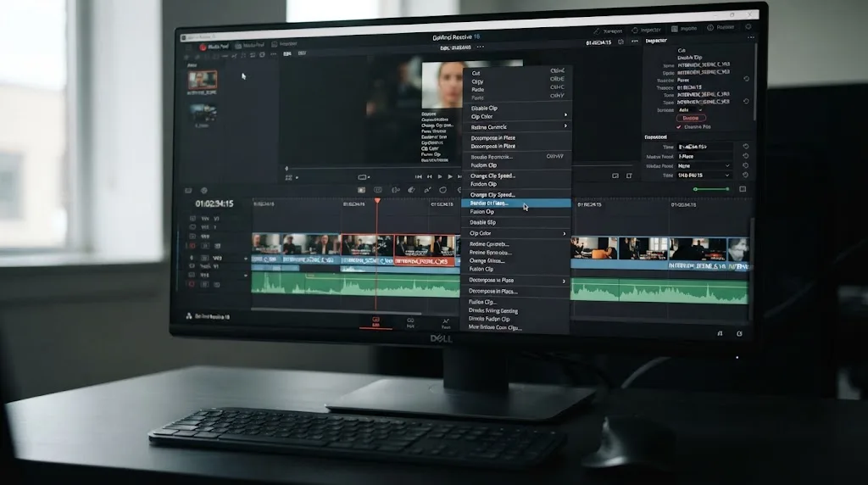Step back one frame in viewer transport
868x485 pixels.
[429, 176]
